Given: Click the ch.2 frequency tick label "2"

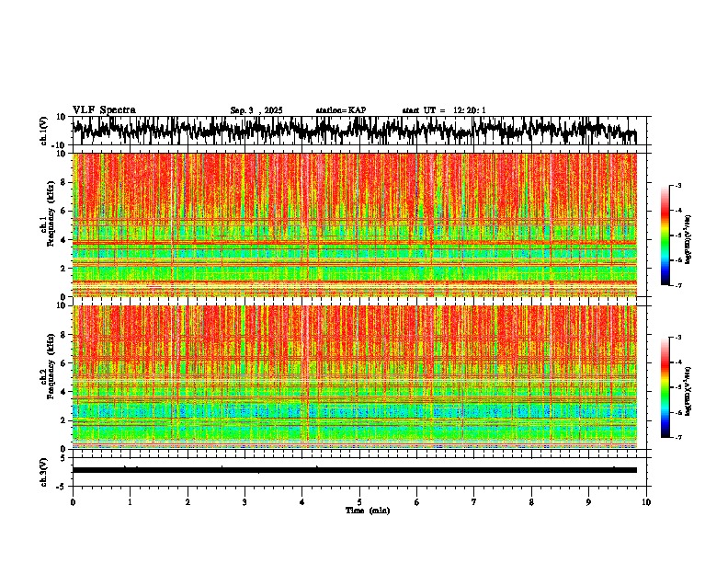Looking at the screenshot, I should (63, 420).
